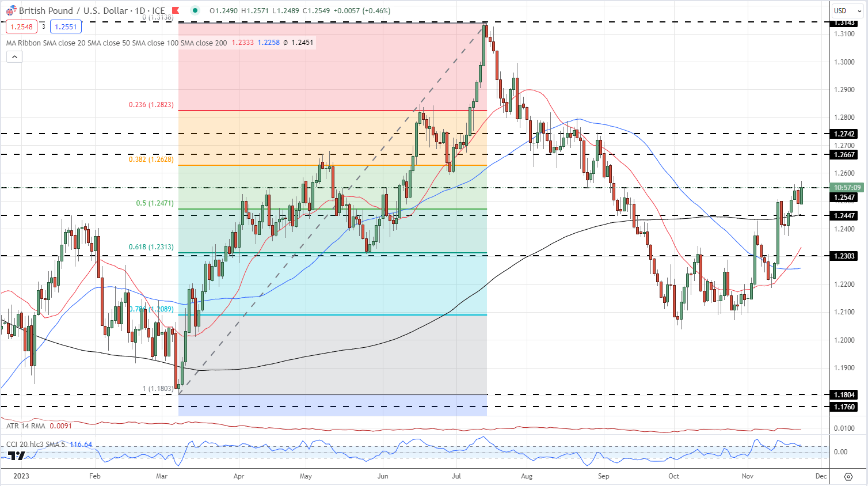Click the GBP/USD flag symbol icon
Viewport: 868px width, 486px height.
12,10
